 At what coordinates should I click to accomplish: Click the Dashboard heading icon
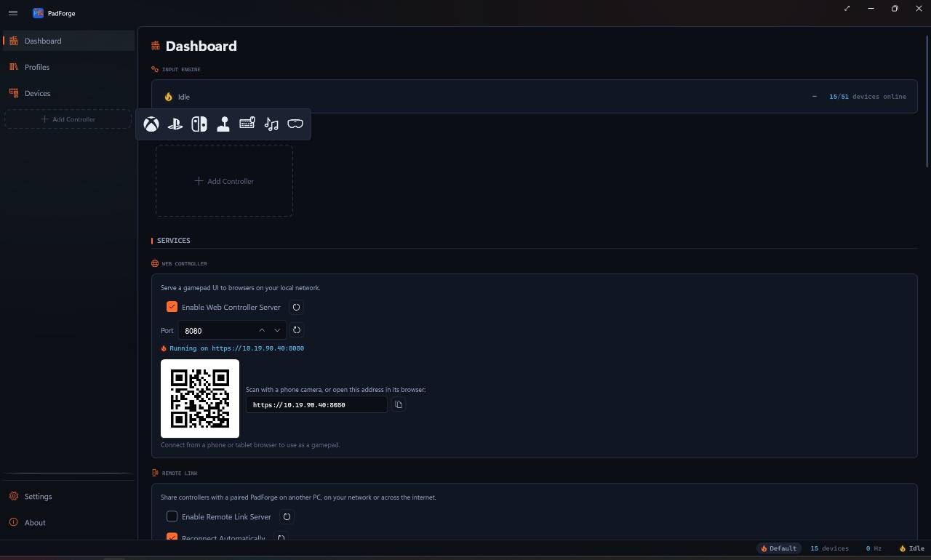(x=156, y=46)
